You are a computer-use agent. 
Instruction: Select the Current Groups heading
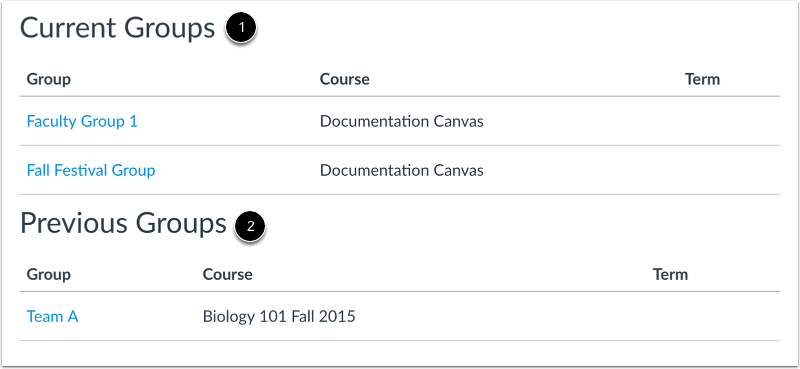[117, 28]
